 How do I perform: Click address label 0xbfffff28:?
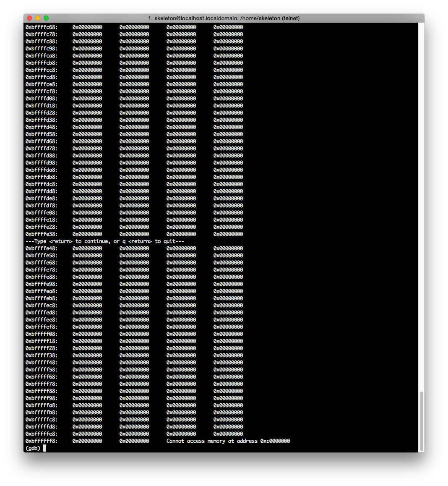click(42, 348)
